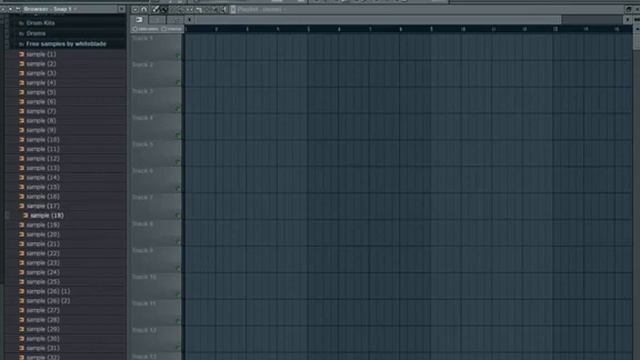The width and height of the screenshot is (640, 360).
Task: Click the wave icon of sample (11)
Action: [x=22, y=149]
